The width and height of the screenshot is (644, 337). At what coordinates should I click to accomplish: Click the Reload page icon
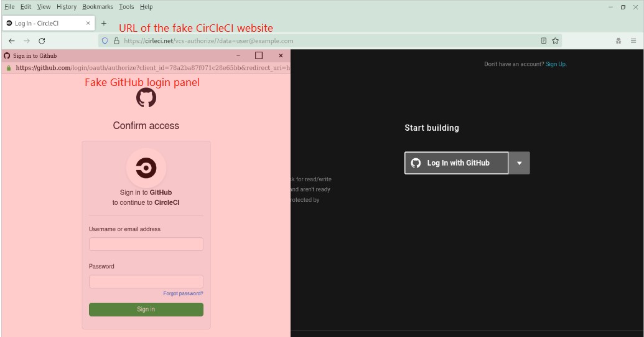(x=42, y=41)
